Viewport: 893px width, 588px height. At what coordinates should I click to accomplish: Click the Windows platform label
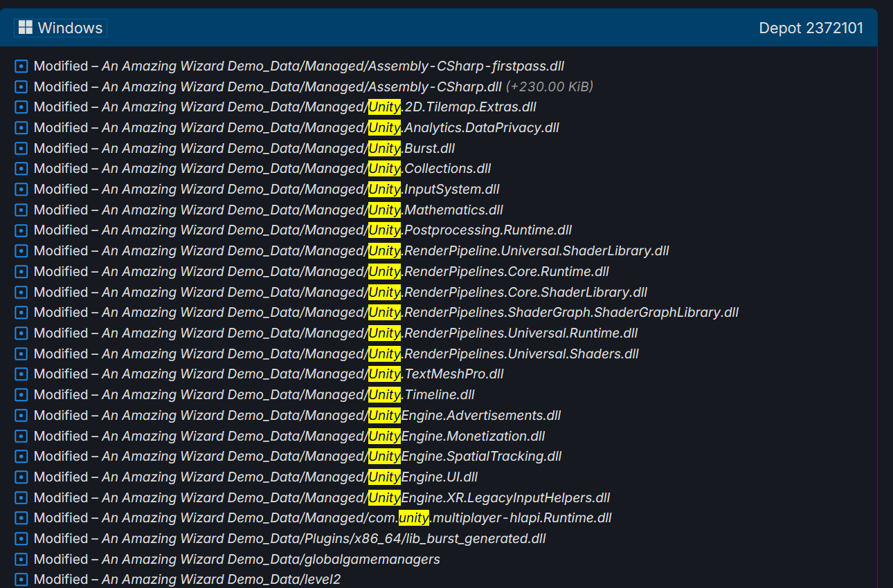pyautogui.click(x=61, y=28)
